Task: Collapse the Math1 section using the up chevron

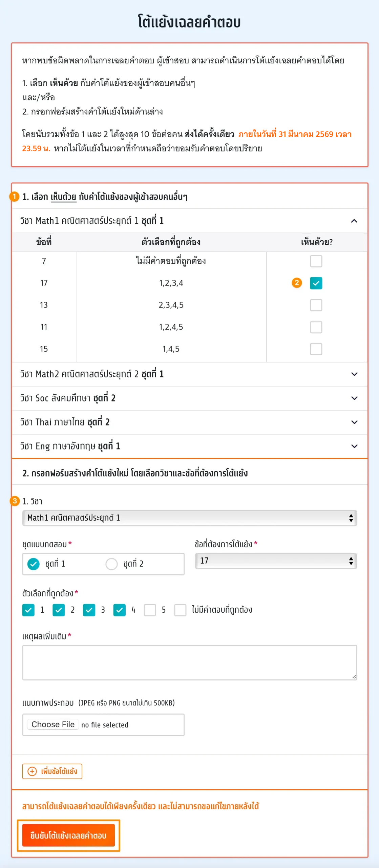Action: (x=354, y=221)
